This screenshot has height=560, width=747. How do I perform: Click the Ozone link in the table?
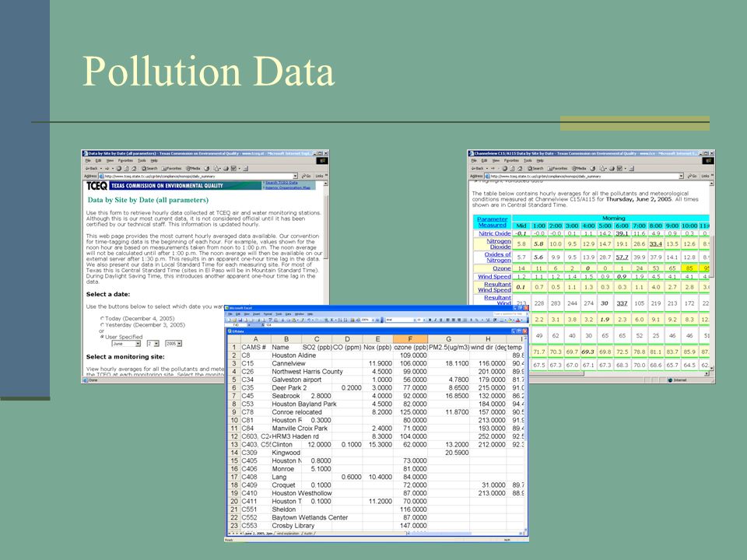(502, 268)
